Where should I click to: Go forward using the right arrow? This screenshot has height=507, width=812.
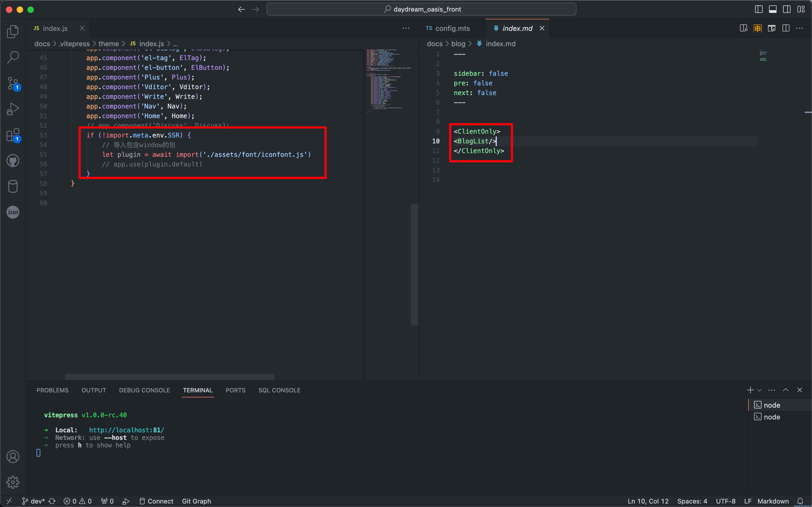pos(255,9)
